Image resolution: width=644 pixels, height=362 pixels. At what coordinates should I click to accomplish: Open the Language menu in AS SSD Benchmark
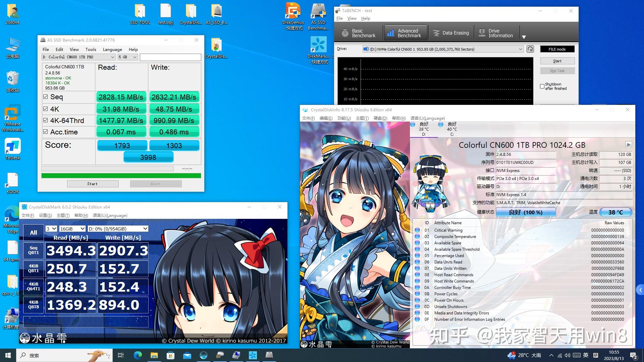(112, 49)
